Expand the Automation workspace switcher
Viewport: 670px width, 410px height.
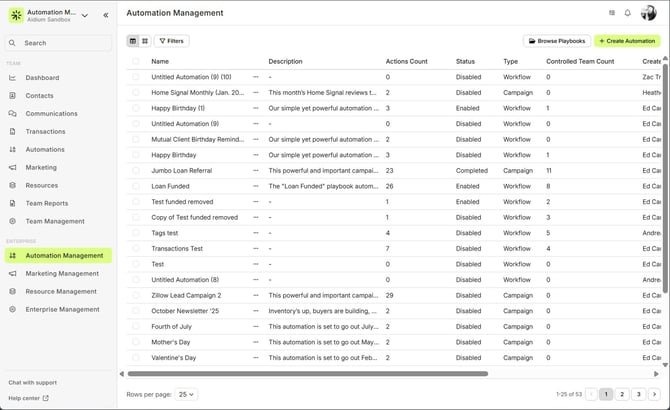click(x=84, y=16)
